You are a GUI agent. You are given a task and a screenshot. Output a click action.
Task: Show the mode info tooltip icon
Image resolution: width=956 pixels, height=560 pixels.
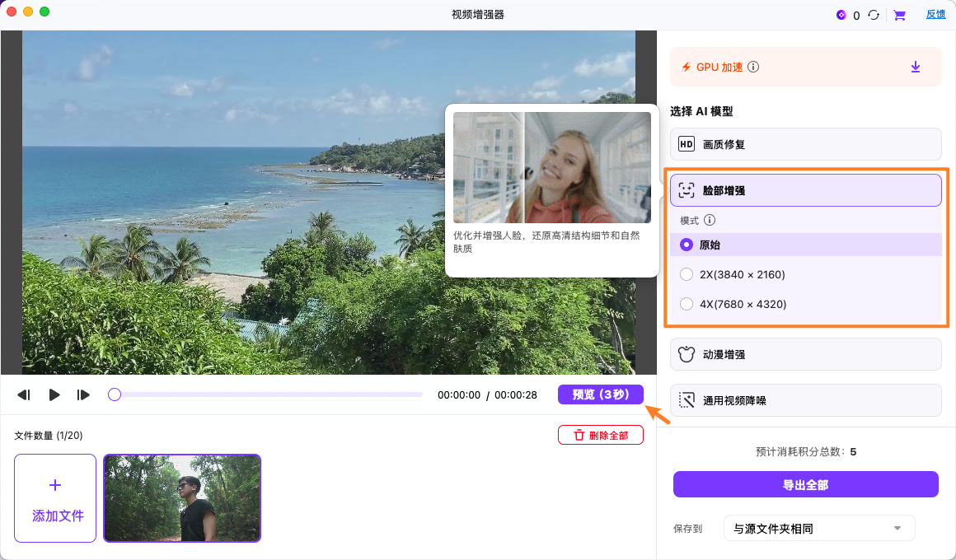[x=710, y=221]
